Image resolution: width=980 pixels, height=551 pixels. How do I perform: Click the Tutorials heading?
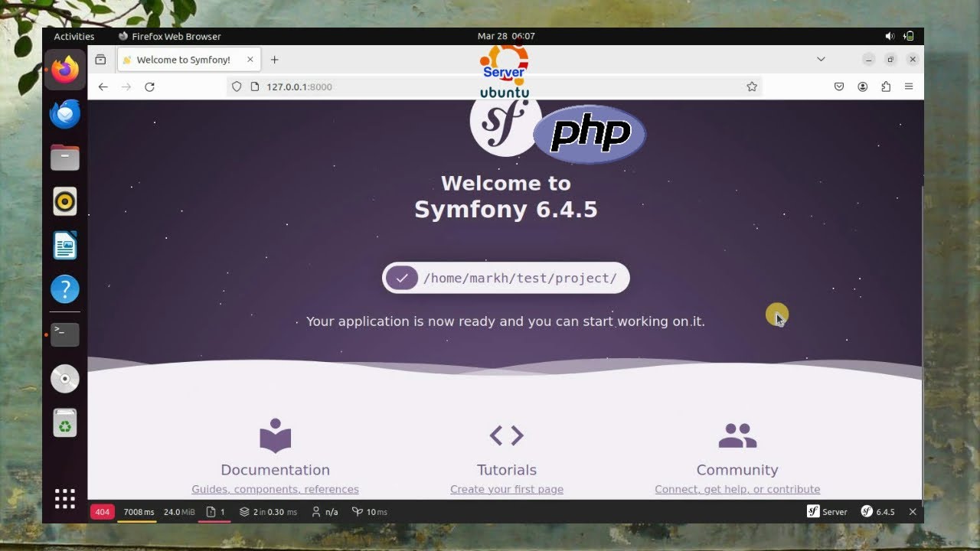[x=507, y=470]
